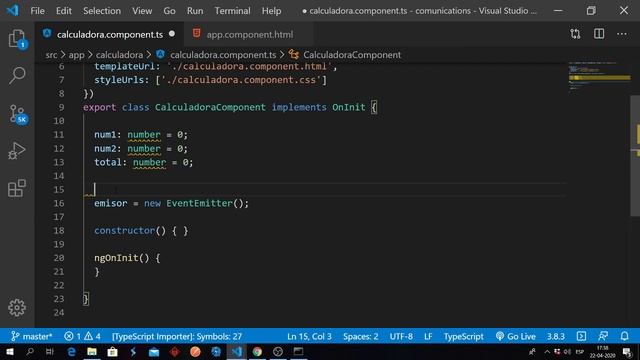Start Go Live server
This screenshot has height=360, width=640.
(x=516, y=336)
